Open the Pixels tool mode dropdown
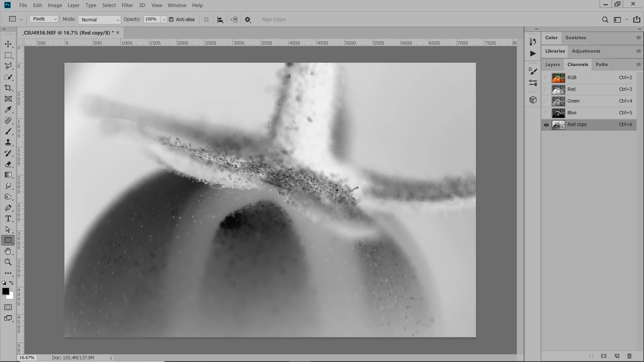 (x=44, y=19)
